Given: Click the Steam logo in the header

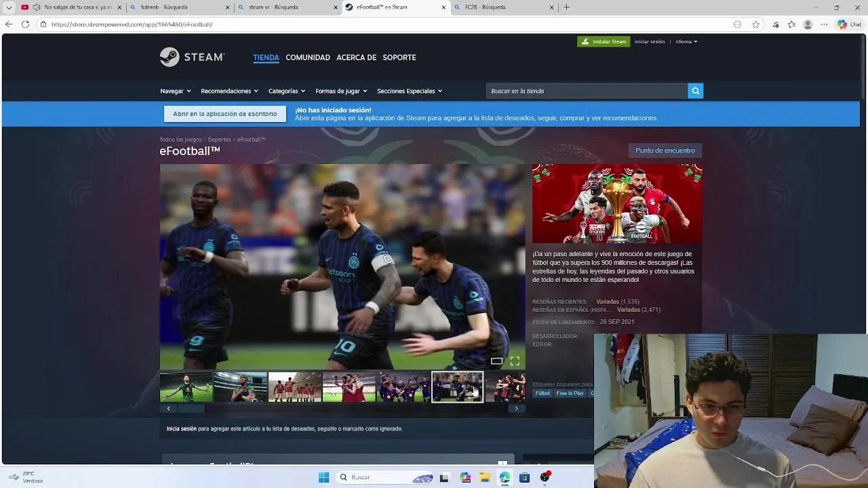Looking at the screenshot, I should (192, 57).
